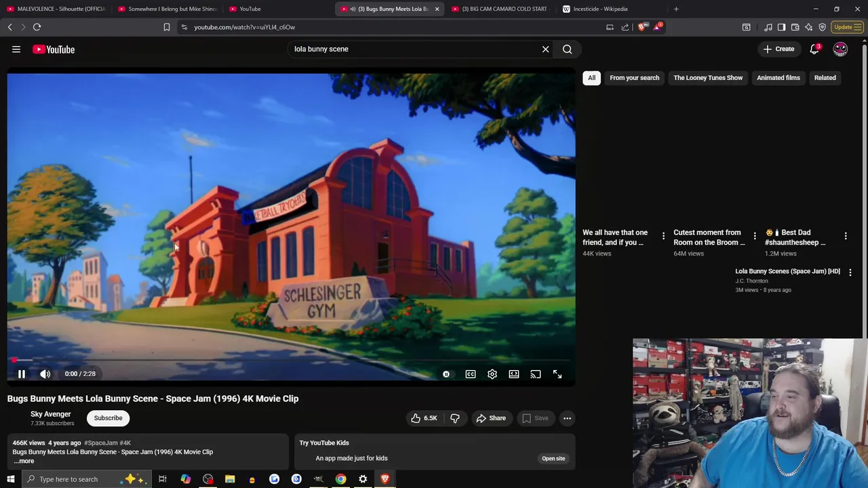The width and height of the screenshot is (868, 488).
Task: Switch to Incesticide - Wikipedia tab
Action: click(609, 9)
